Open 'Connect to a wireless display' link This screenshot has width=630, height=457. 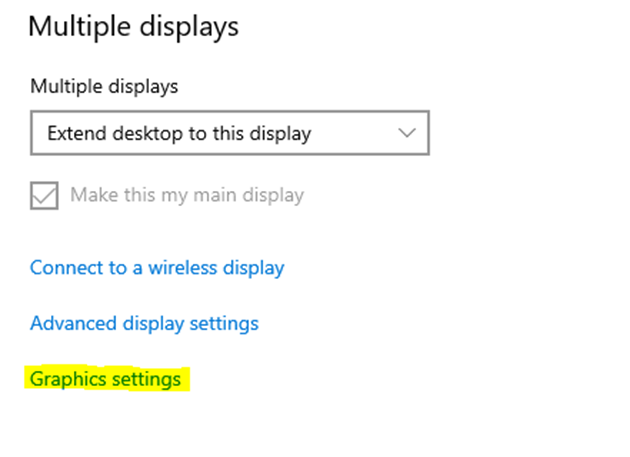pos(157,268)
